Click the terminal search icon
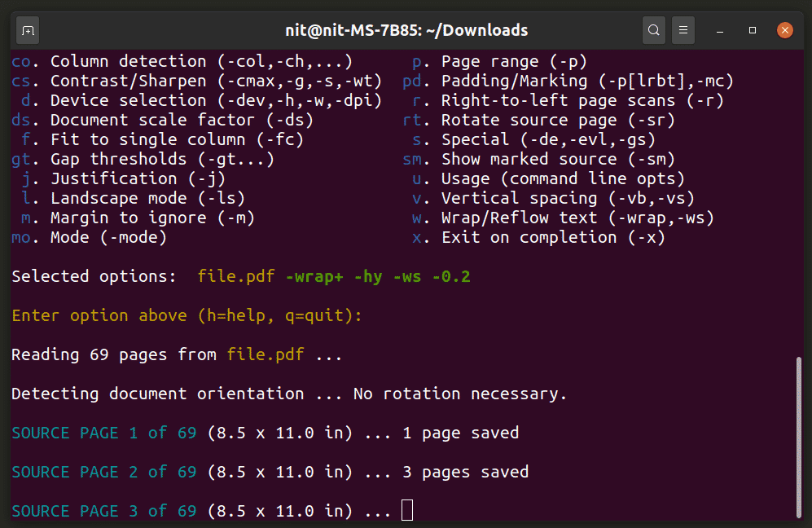The width and height of the screenshot is (812, 528). pos(653,31)
